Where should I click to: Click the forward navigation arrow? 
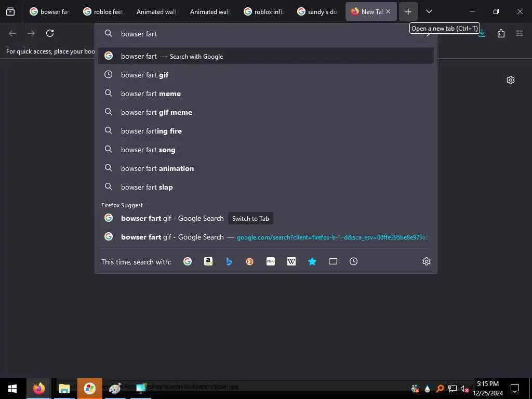31,33
